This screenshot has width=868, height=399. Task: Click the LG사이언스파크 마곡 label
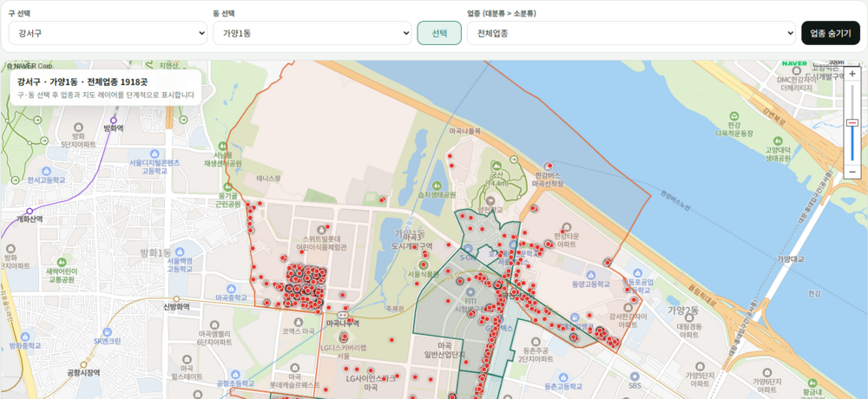pyautogui.click(x=371, y=383)
